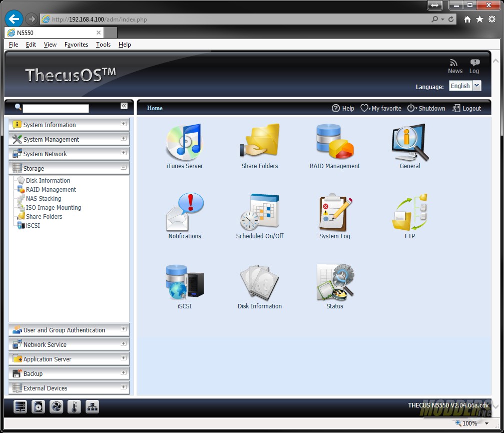This screenshot has width=504, height=433.
Task: Click the network status icon in bottom bar
Action: pos(92,407)
